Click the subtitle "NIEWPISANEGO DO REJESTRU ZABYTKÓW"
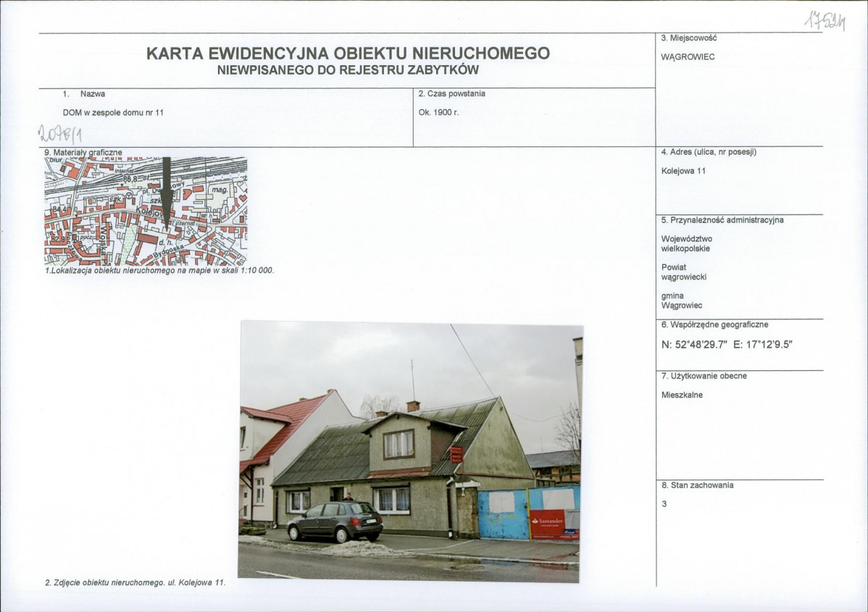868x612 pixels. point(348,70)
